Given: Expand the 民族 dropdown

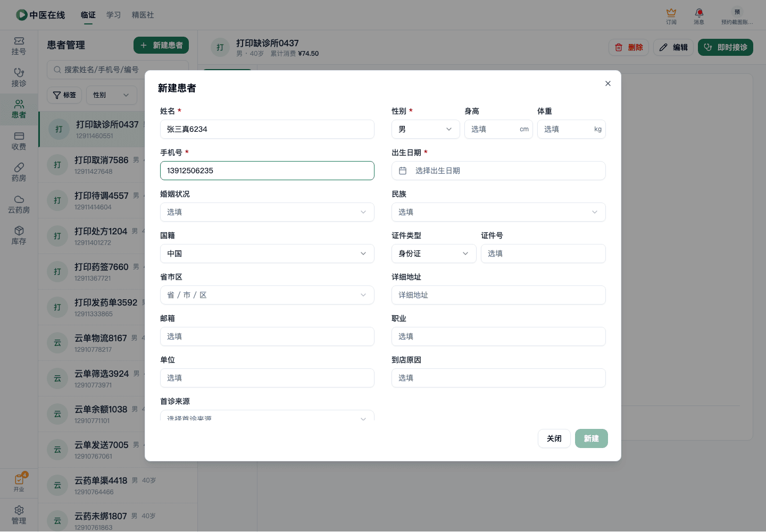Looking at the screenshot, I should [x=498, y=212].
